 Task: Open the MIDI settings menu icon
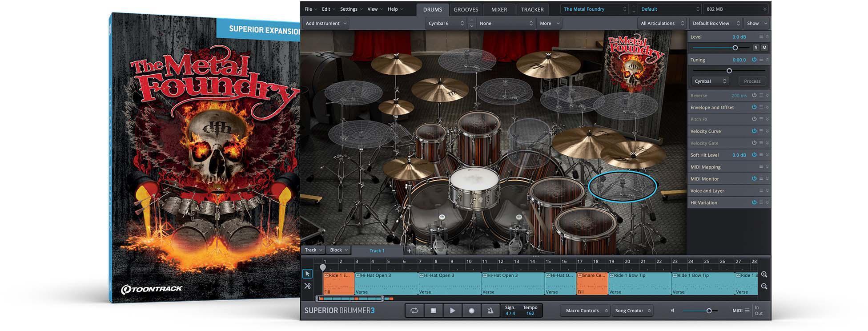(x=747, y=311)
